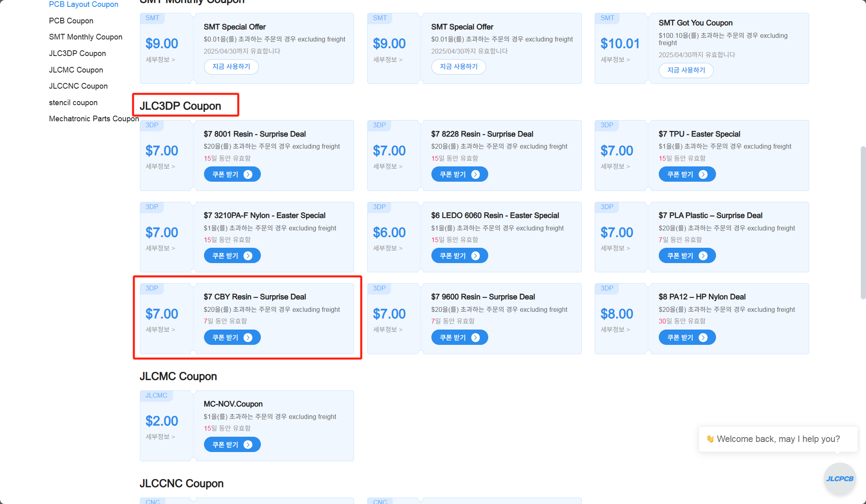Use first $9.00 SMT Special Offer now
866x504 pixels.
pos(231,66)
